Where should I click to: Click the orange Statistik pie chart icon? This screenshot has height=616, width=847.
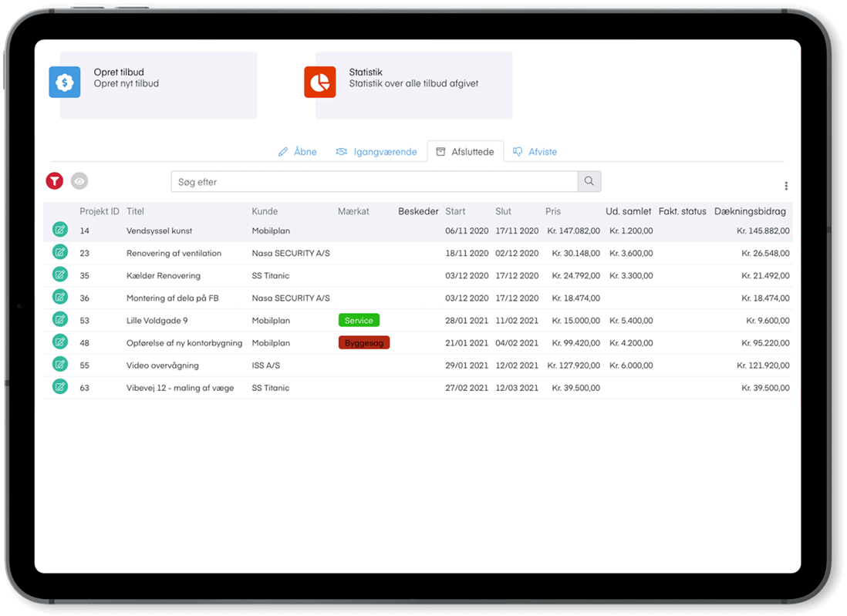320,82
